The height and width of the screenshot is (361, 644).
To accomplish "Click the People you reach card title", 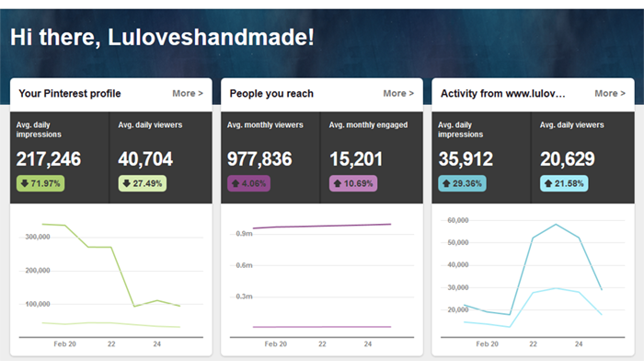I will [x=271, y=94].
